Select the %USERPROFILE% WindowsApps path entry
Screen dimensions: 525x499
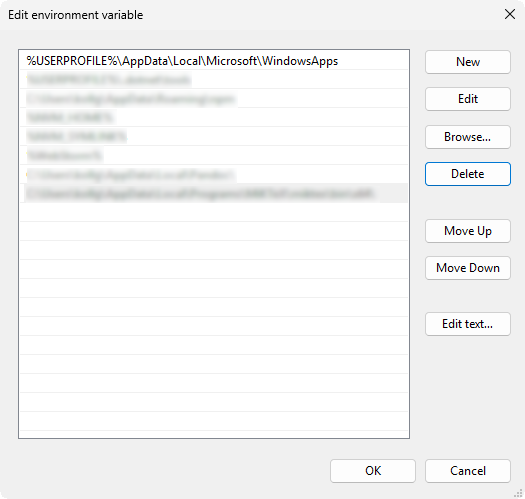click(214, 61)
